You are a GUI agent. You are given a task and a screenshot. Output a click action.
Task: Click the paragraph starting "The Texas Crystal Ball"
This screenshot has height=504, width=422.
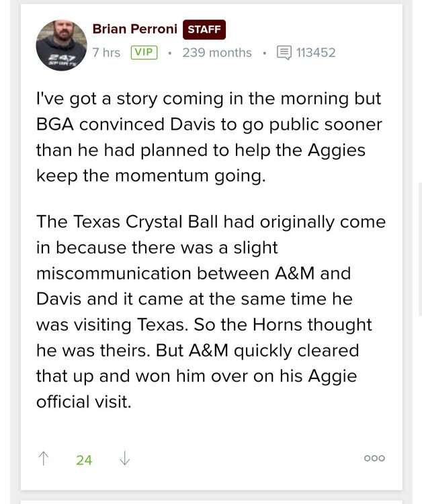(211, 311)
